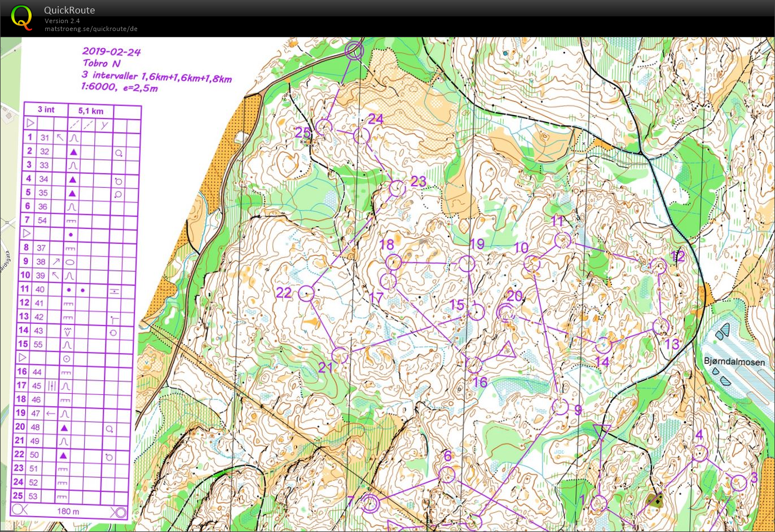Click the Bjørndalmosen place label

click(x=734, y=362)
